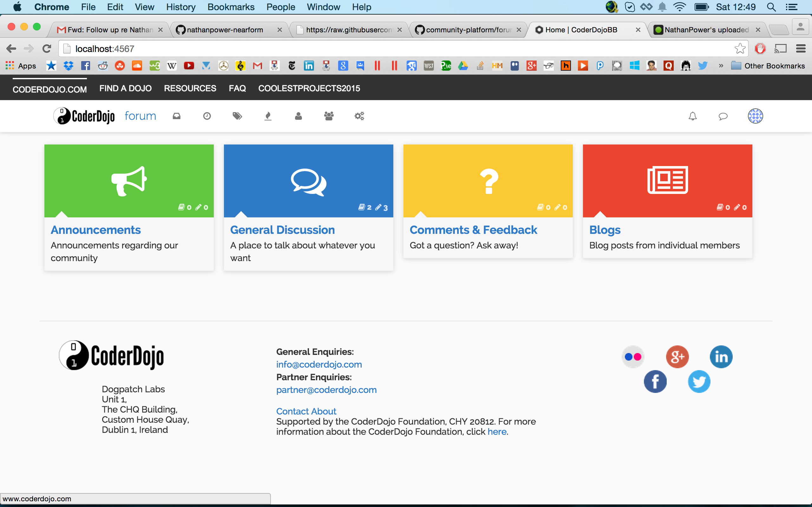Open the forum groups icon
Image resolution: width=812 pixels, height=507 pixels.
click(x=329, y=116)
